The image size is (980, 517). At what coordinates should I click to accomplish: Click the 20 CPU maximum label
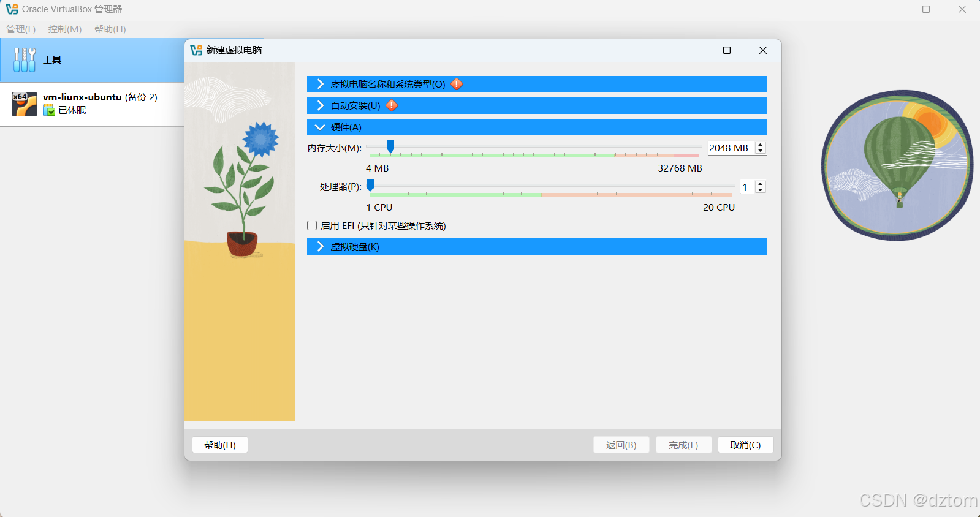[719, 208]
